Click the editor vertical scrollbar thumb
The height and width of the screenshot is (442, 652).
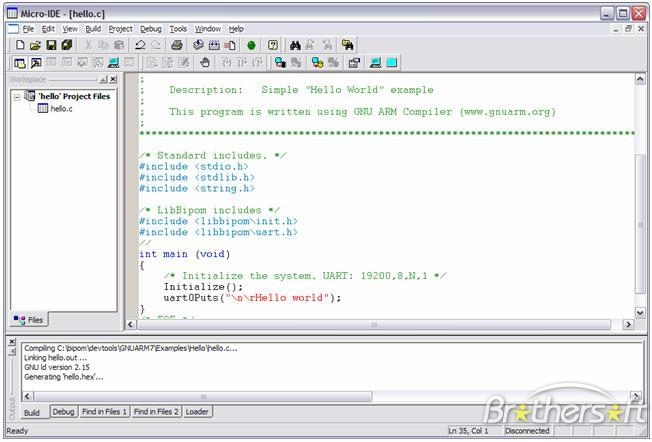click(640, 224)
